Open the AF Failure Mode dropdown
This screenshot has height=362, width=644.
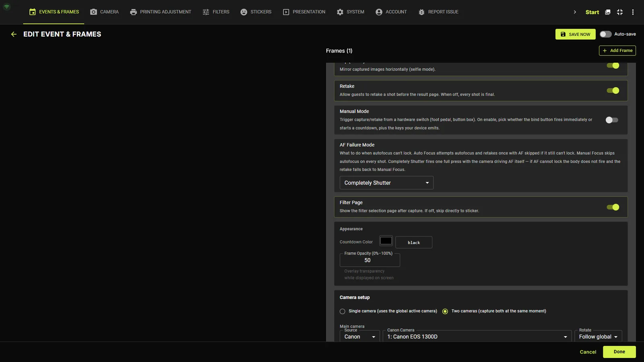(x=386, y=183)
